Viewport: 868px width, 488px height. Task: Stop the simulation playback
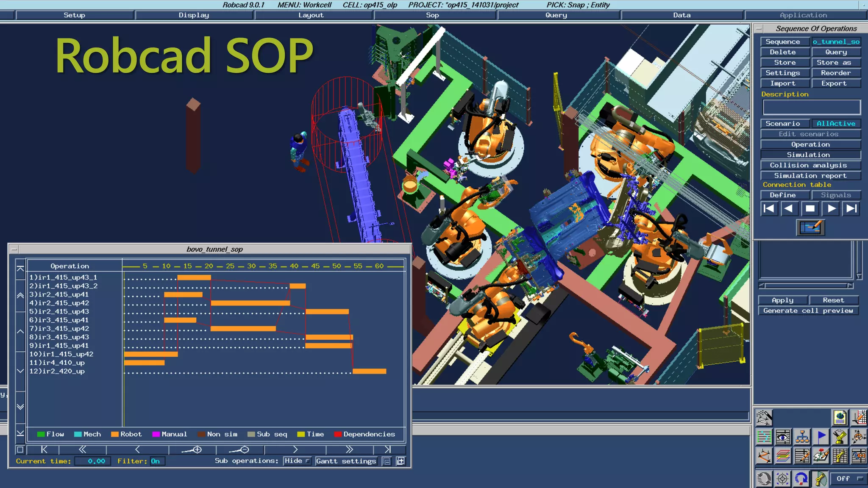tap(810, 208)
